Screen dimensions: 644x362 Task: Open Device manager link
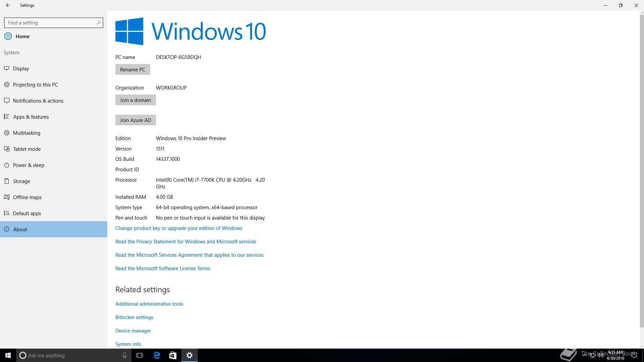tap(133, 331)
